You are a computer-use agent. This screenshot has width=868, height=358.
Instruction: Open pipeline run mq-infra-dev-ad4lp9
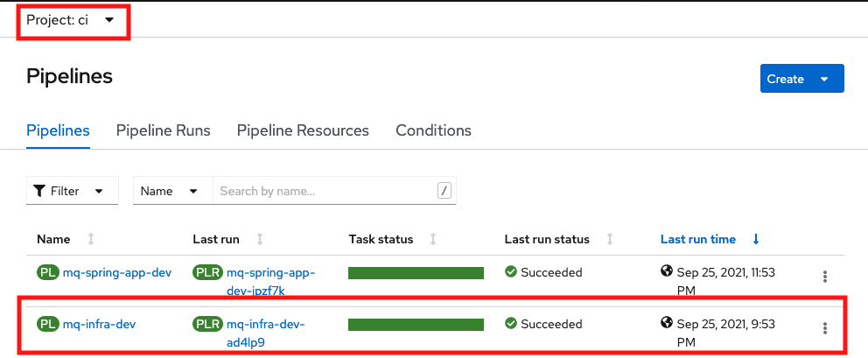click(266, 333)
